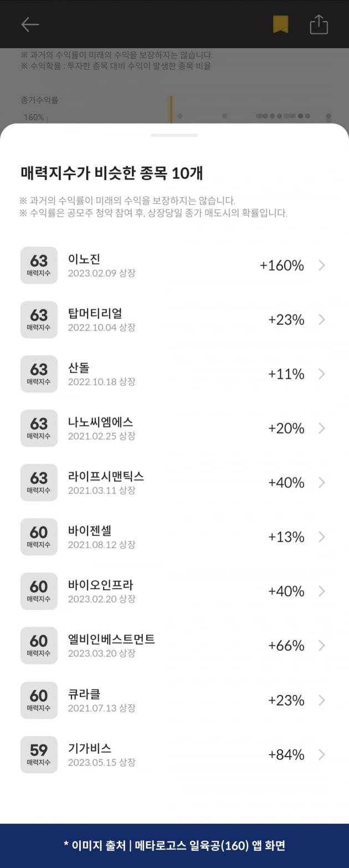This screenshot has width=349, height=868.
Task: Open 기가비스 stock details
Action: click(90, 748)
